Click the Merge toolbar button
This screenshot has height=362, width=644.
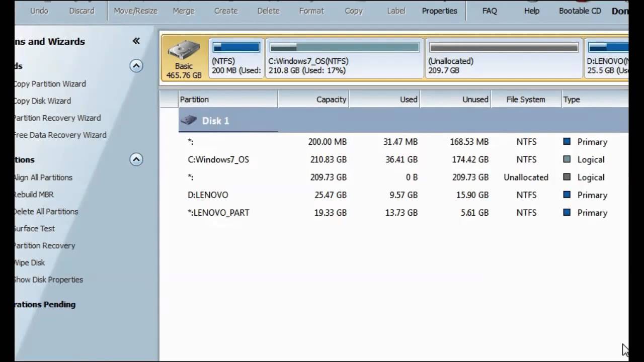point(184,11)
